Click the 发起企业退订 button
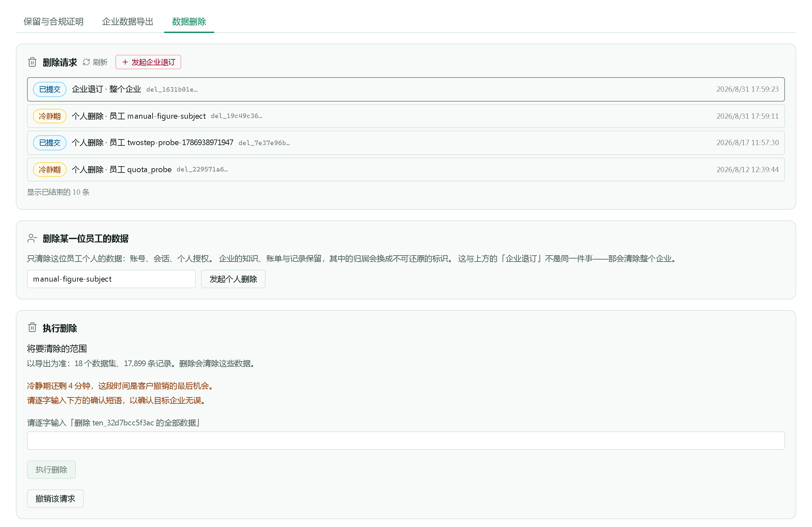812x527 pixels. point(148,62)
